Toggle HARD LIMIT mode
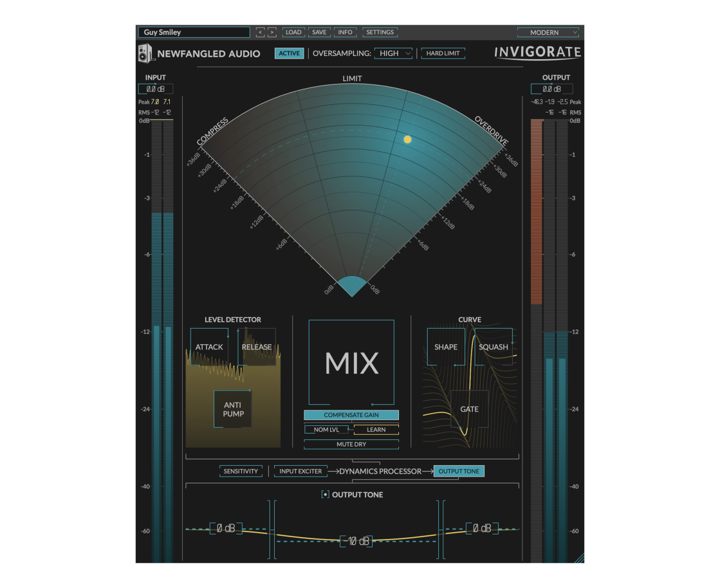Viewport: 720px width, 588px height. tap(443, 53)
